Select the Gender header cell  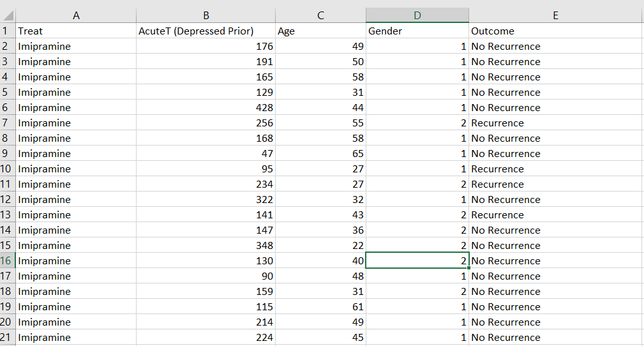coord(417,31)
